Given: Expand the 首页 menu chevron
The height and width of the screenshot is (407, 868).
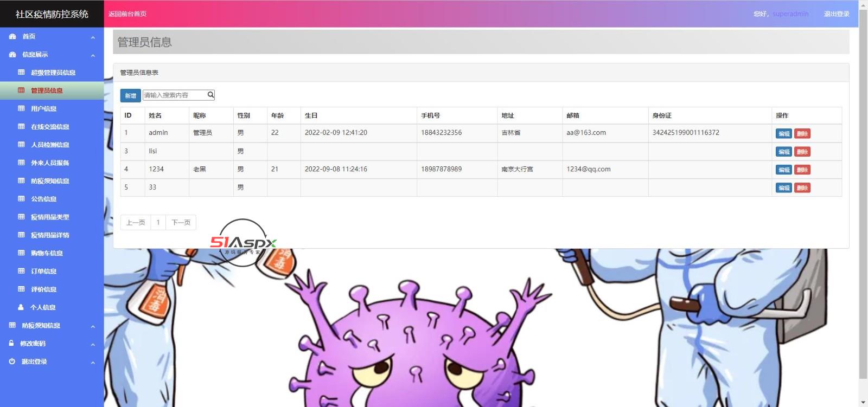Looking at the screenshot, I should pyautogui.click(x=93, y=37).
